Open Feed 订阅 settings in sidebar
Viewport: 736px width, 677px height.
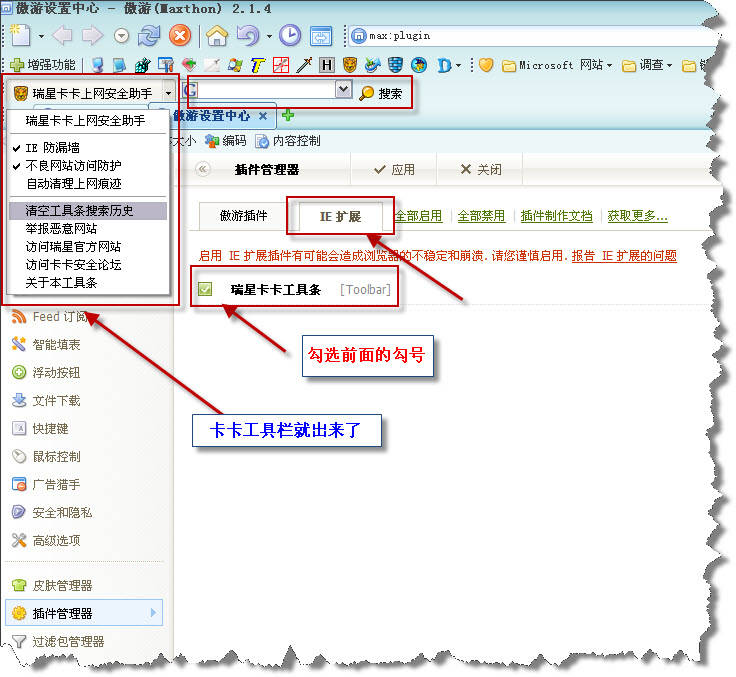(x=49, y=317)
